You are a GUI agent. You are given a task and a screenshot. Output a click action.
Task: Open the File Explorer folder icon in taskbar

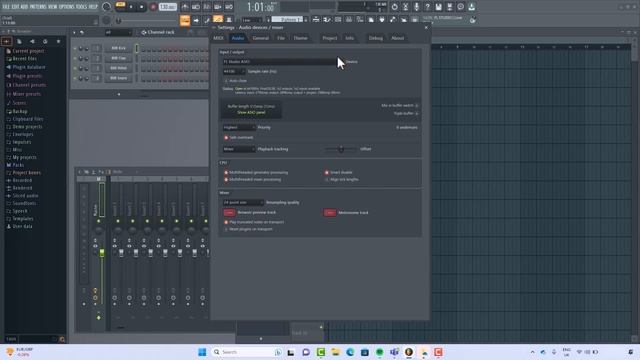click(x=336, y=352)
